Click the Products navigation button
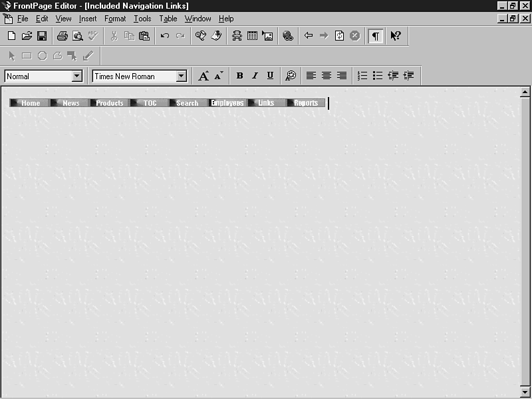Viewport: 532px width, 399px height. click(109, 103)
